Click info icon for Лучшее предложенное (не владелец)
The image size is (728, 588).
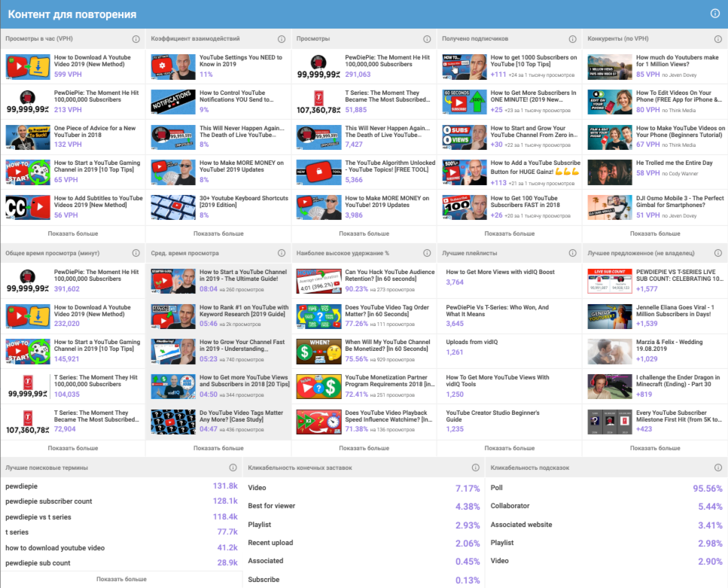pos(717,253)
